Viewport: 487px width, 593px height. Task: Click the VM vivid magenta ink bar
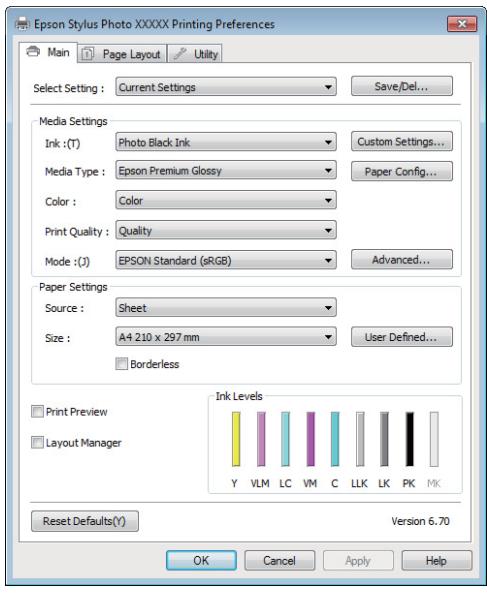pos(310,439)
